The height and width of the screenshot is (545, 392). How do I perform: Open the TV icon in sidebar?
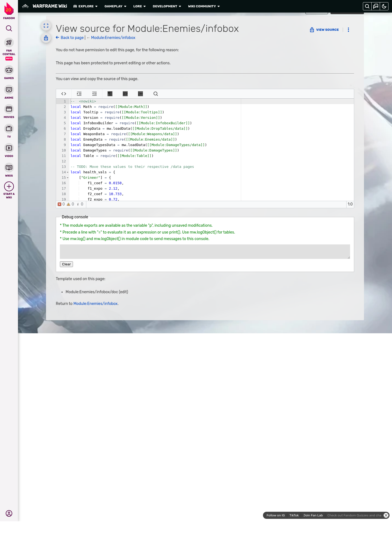[9, 129]
